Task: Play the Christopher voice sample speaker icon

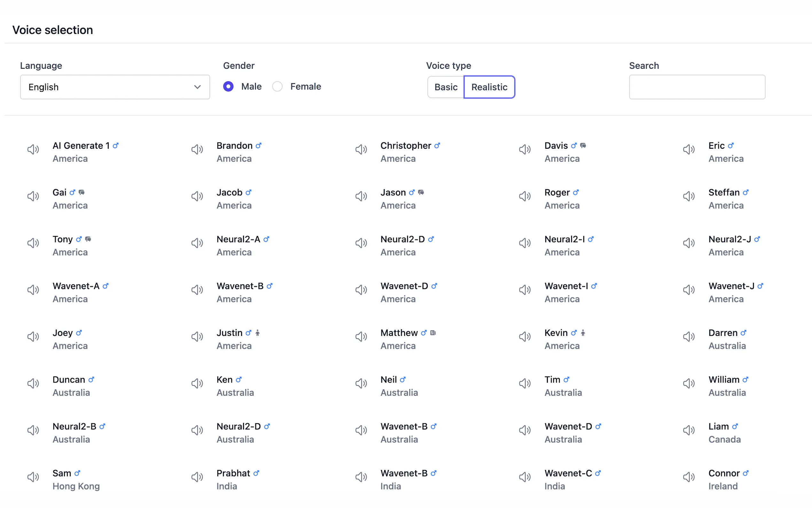Action: (x=361, y=149)
